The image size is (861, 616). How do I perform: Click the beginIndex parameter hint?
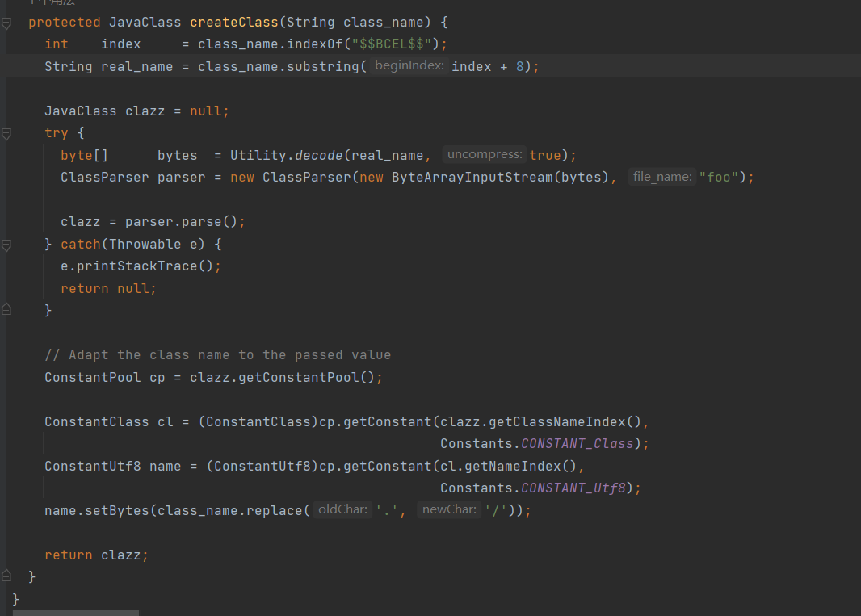[x=409, y=66]
